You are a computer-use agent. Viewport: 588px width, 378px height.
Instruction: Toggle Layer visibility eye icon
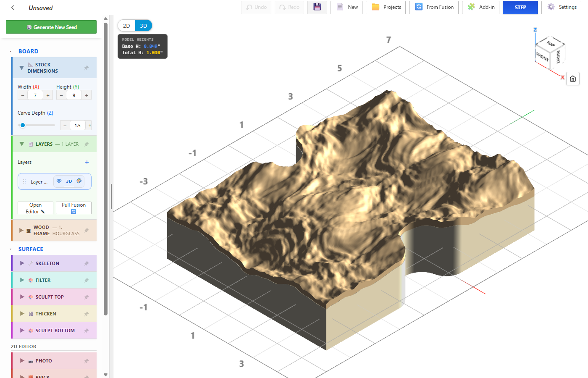coord(59,181)
